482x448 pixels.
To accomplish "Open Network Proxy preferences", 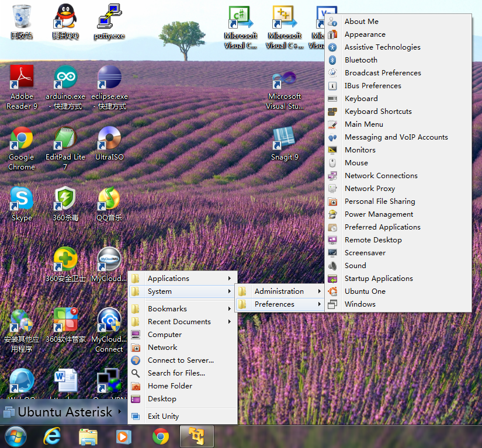I will coord(398,189).
